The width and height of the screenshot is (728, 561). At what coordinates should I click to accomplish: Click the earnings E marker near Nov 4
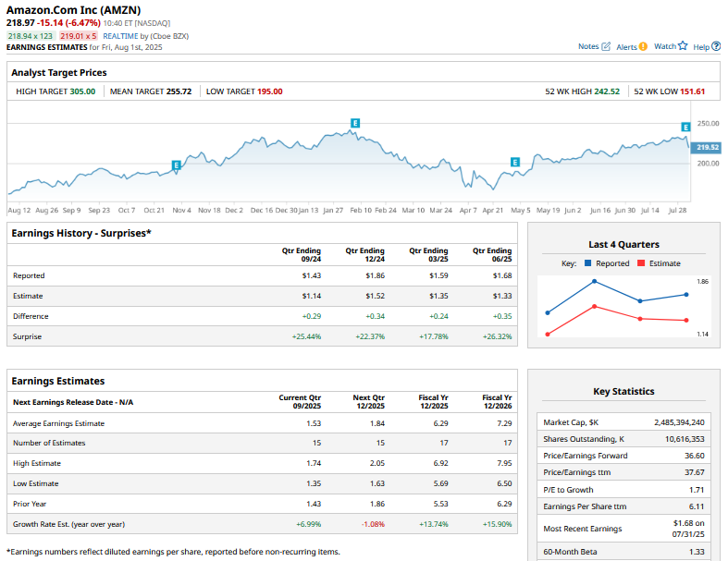[x=176, y=165]
